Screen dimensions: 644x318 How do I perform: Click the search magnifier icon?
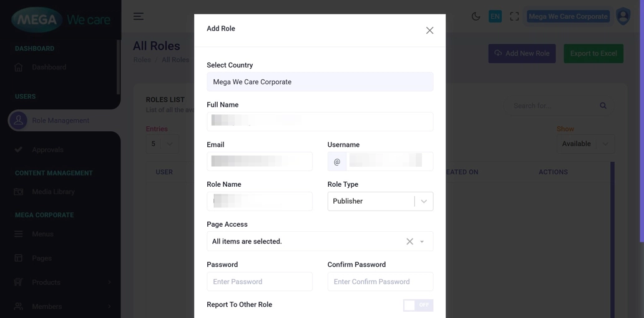[603, 106]
